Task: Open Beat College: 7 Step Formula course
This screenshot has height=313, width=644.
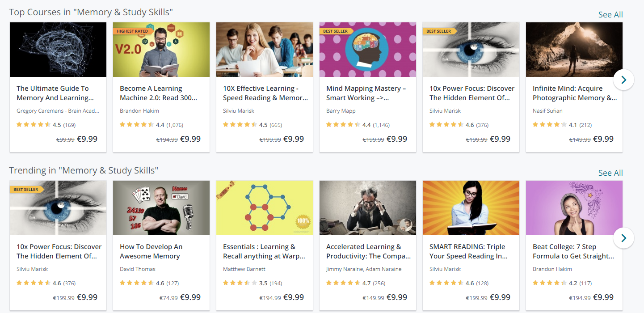Action: click(573, 251)
